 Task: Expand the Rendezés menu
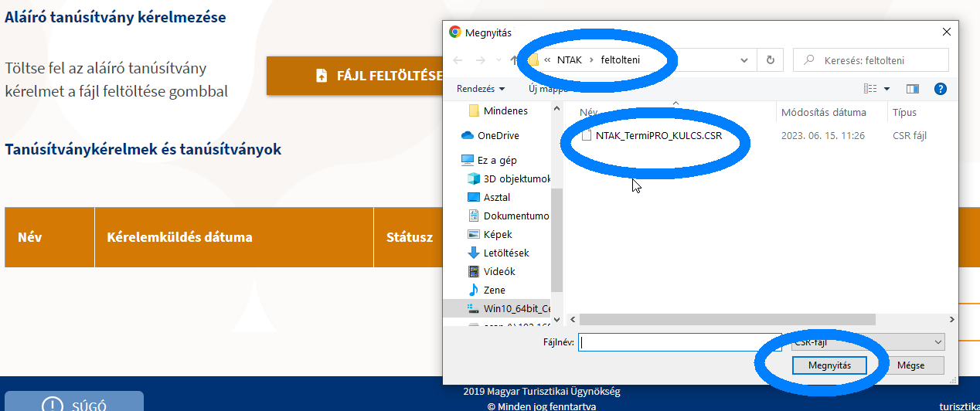click(x=480, y=89)
